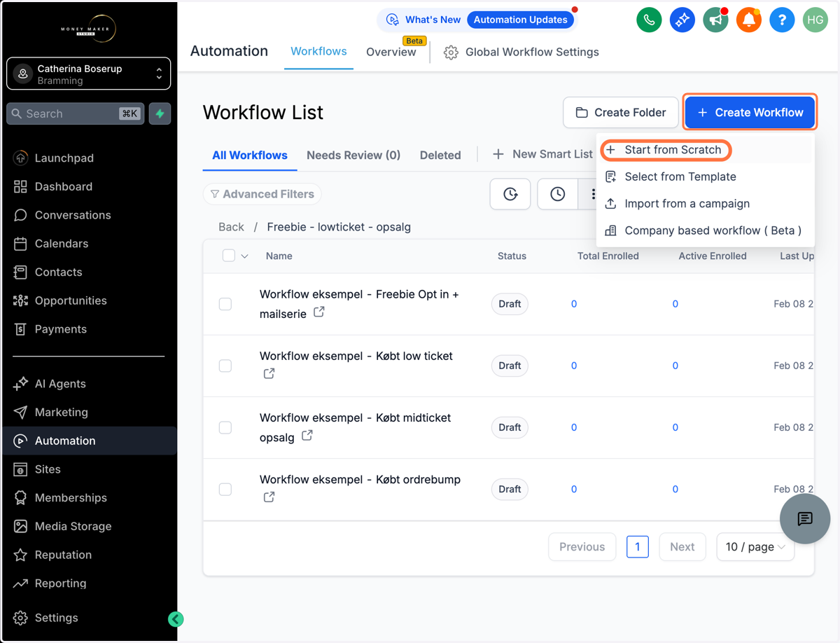Check the Købt ordrebump row
840x643 pixels.
pos(225,489)
